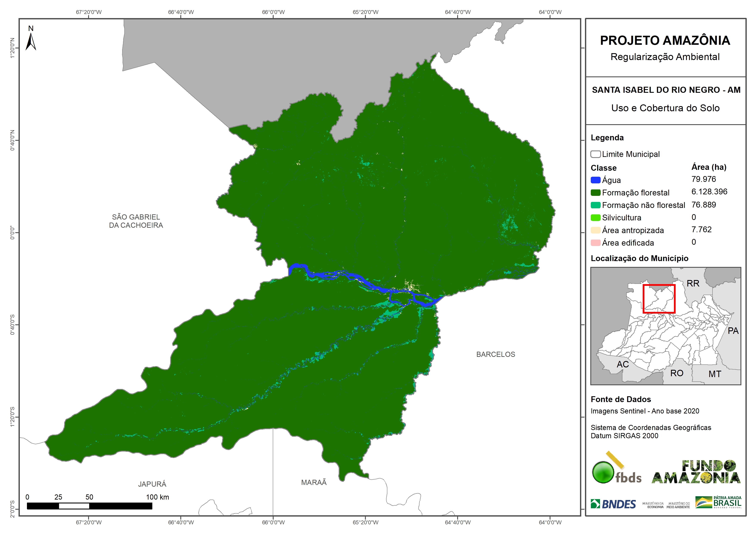Click the Formação não florestal swatch
This screenshot has width=756, height=534.
595,205
